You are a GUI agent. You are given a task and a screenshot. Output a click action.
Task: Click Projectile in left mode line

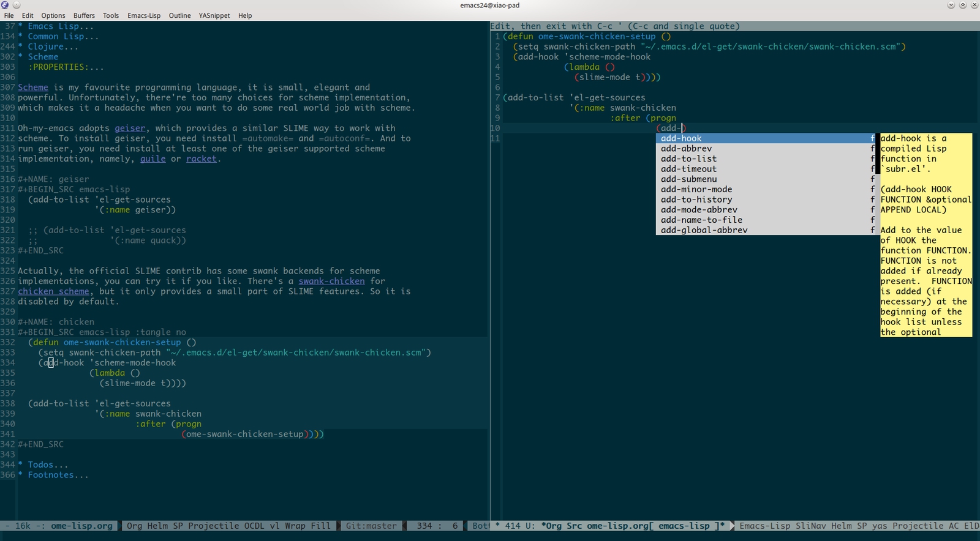point(213,526)
